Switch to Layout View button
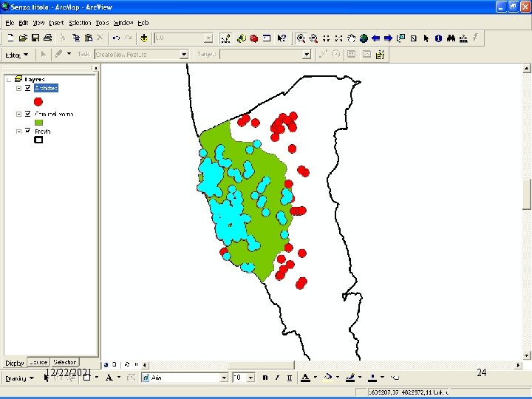This screenshot has width=532, height=399. coord(115,365)
